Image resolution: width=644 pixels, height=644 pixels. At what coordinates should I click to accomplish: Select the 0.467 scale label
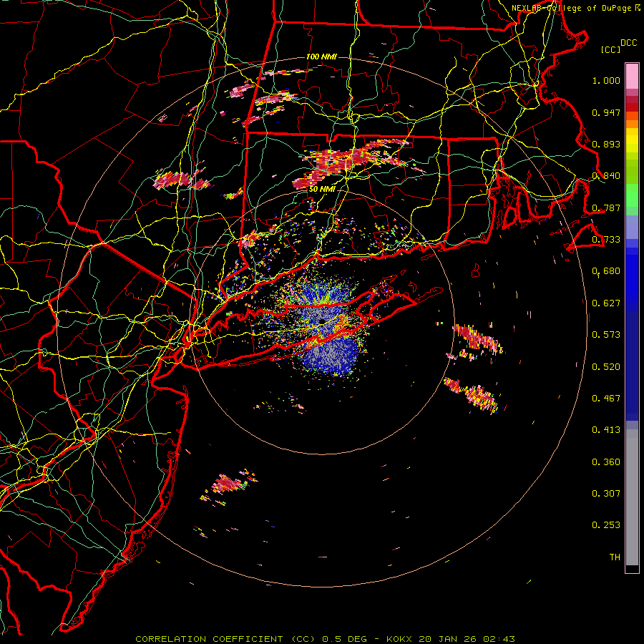[x=606, y=399]
